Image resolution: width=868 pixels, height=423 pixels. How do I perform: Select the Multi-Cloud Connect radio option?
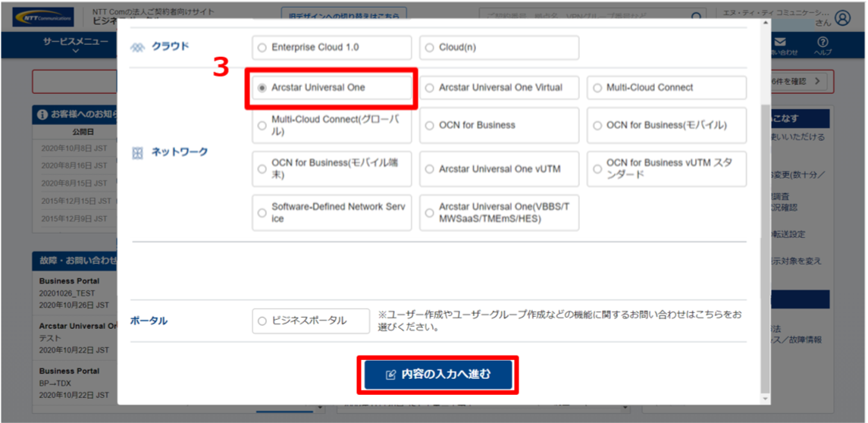click(x=597, y=88)
